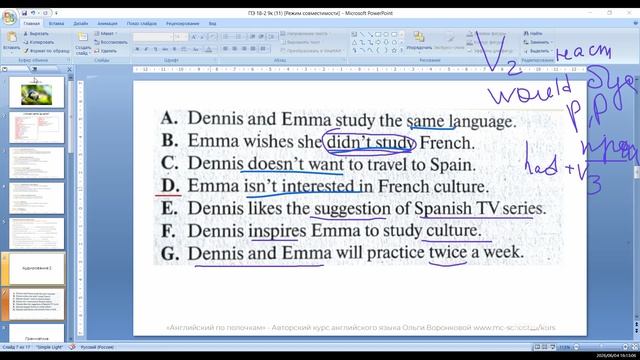Start slide show from status bar
The image size is (640, 360).
click(553, 347)
